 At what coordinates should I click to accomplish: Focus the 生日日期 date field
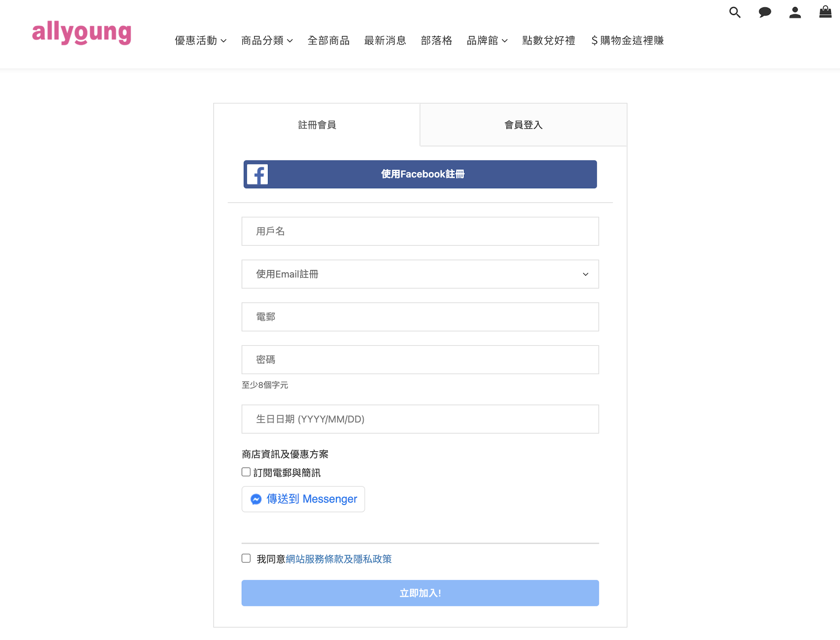click(x=420, y=419)
